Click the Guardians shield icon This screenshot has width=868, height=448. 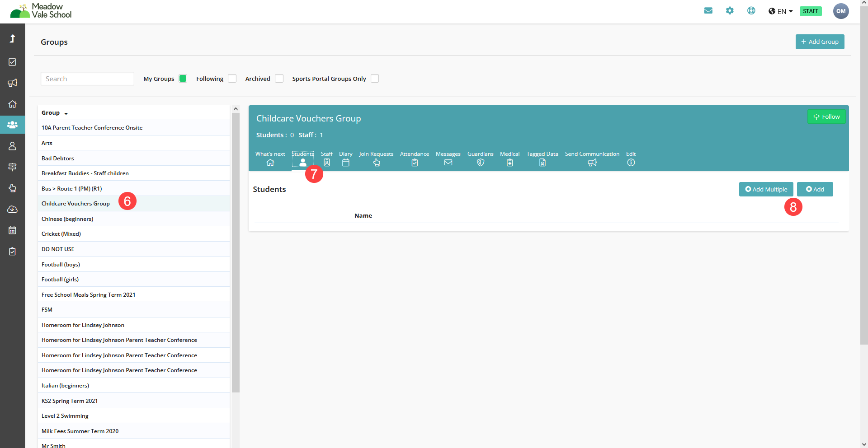[481, 163]
